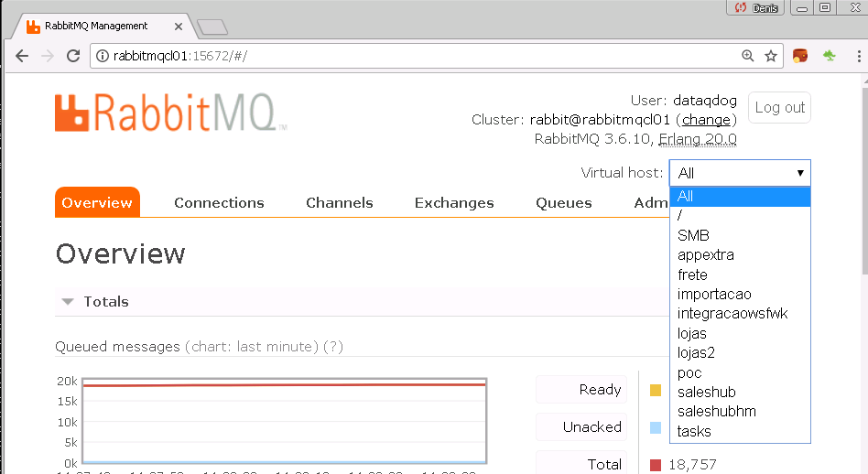The width and height of the screenshot is (868, 474).
Task: Reload the RabbitMQ management page
Action: tap(73, 56)
